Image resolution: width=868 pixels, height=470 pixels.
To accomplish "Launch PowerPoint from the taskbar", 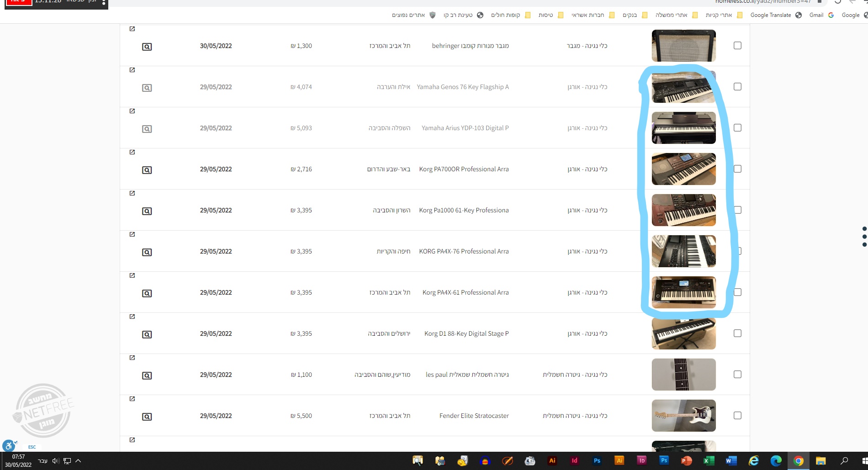I will click(x=686, y=460).
